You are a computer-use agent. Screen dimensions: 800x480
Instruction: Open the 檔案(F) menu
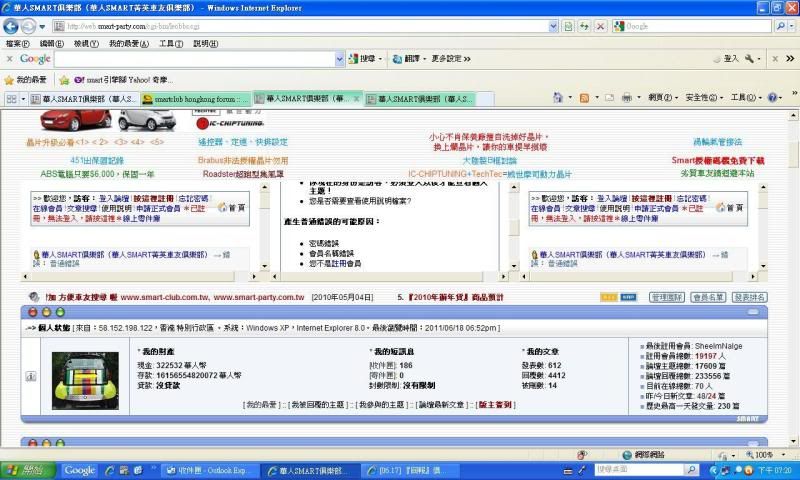(x=17, y=44)
